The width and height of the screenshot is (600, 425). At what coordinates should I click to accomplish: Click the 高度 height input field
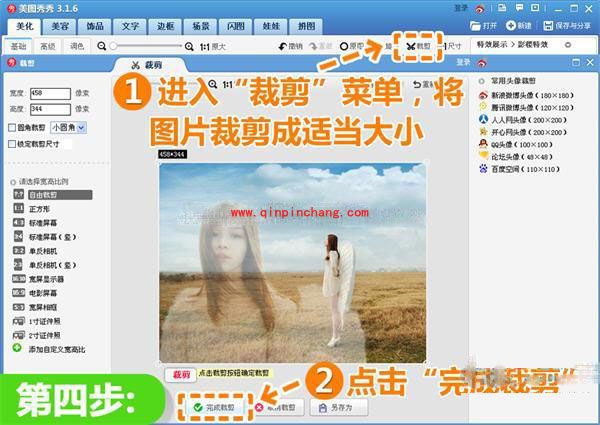click(x=51, y=109)
